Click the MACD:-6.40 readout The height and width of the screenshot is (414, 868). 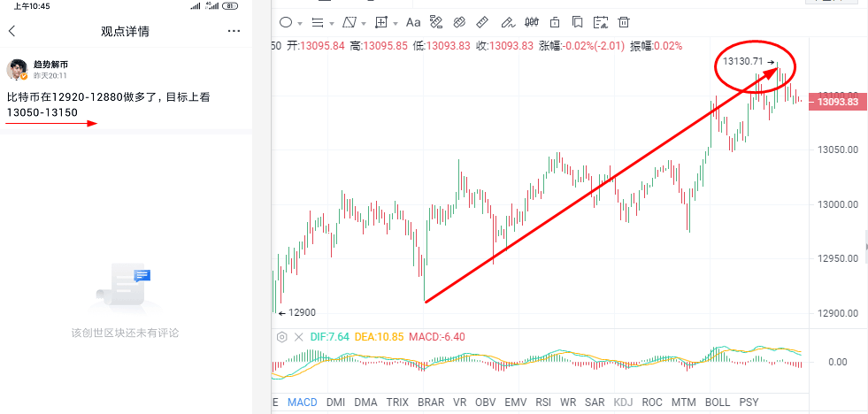(437, 336)
